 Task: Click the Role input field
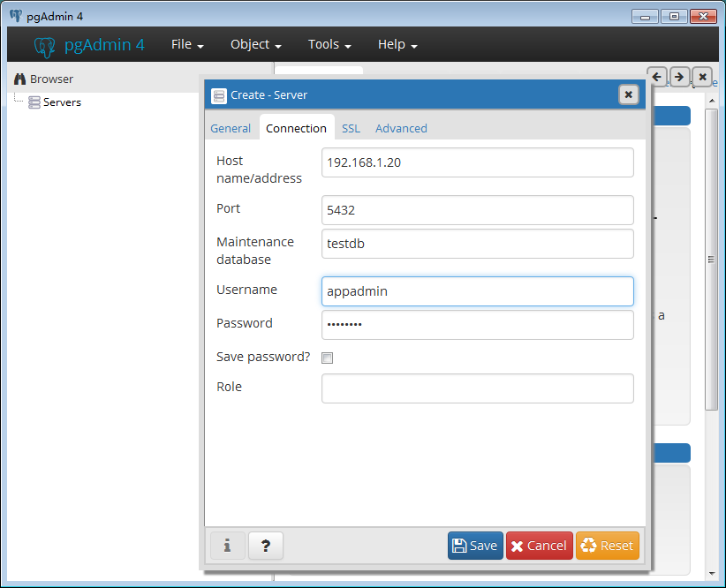(x=477, y=388)
